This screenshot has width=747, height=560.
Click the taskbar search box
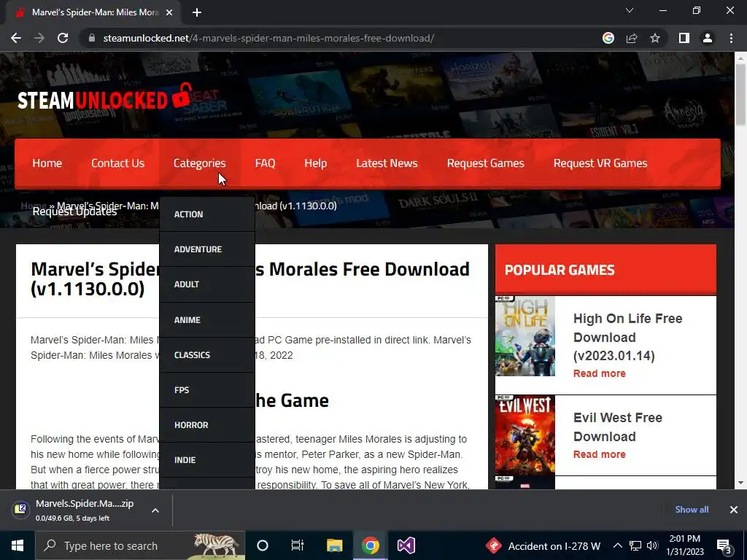pos(140,545)
